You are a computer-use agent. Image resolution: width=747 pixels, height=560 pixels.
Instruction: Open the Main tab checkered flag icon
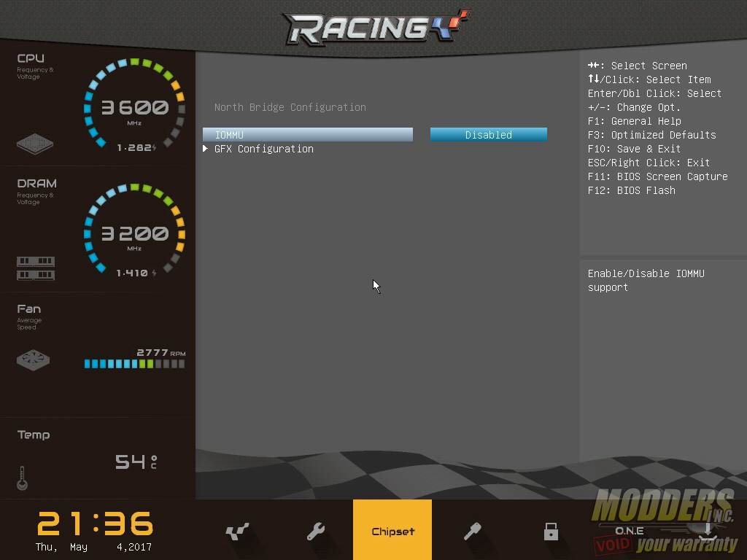coord(237,531)
